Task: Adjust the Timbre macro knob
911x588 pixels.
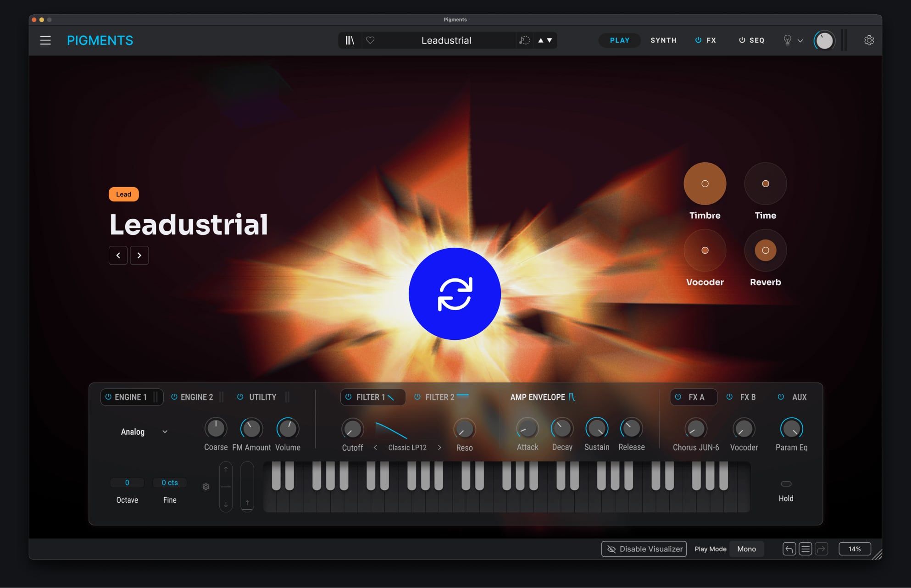Action: coord(705,183)
